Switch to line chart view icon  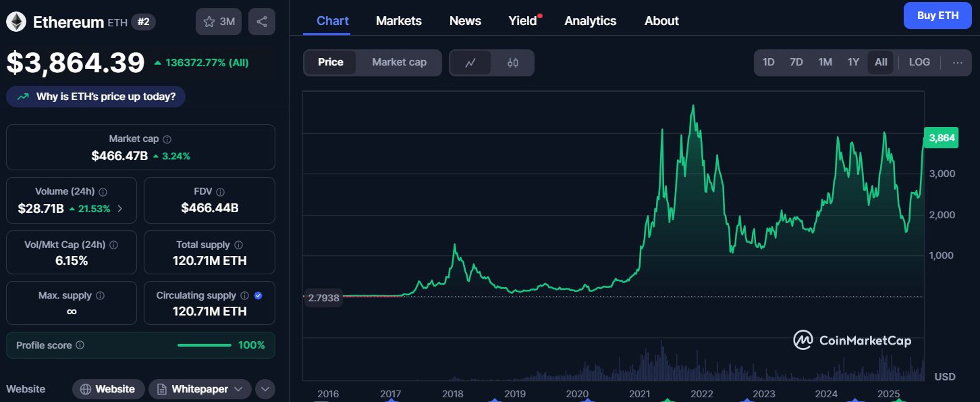tap(470, 63)
